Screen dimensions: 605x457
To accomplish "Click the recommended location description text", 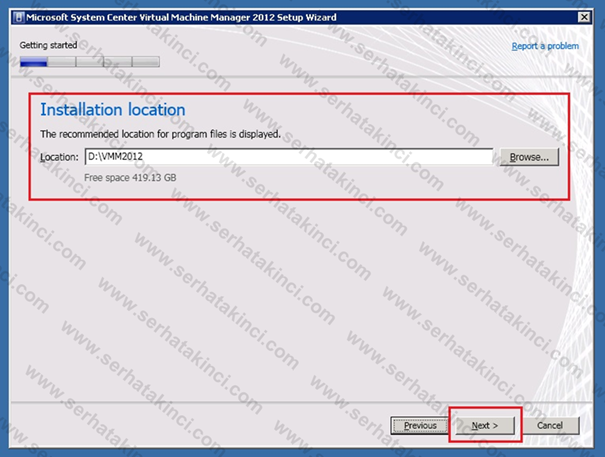I will [160, 134].
